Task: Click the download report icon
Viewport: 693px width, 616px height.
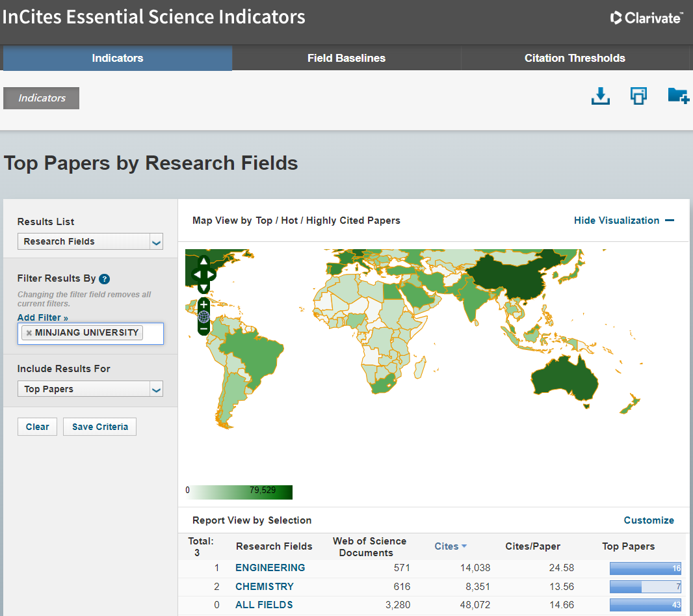Action: pos(600,96)
